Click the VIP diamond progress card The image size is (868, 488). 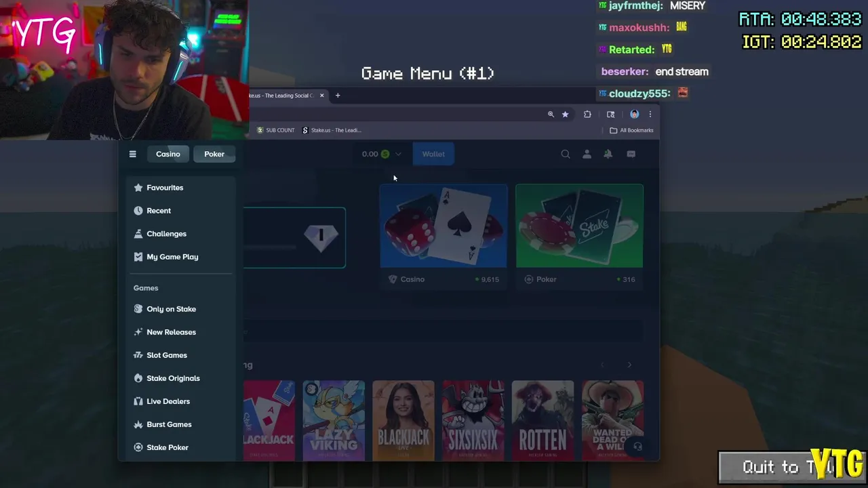[x=294, y=237]
